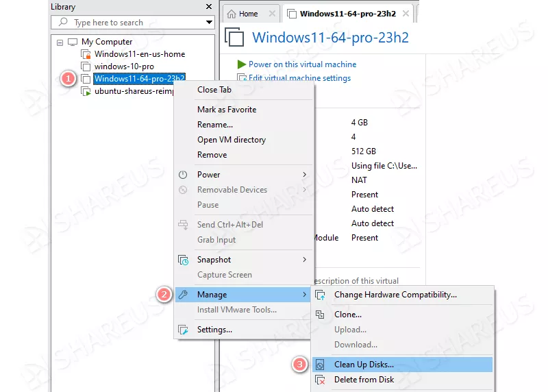Select Clone... in Manage submenu
The image size is (548, 392).
coord(403,315)
